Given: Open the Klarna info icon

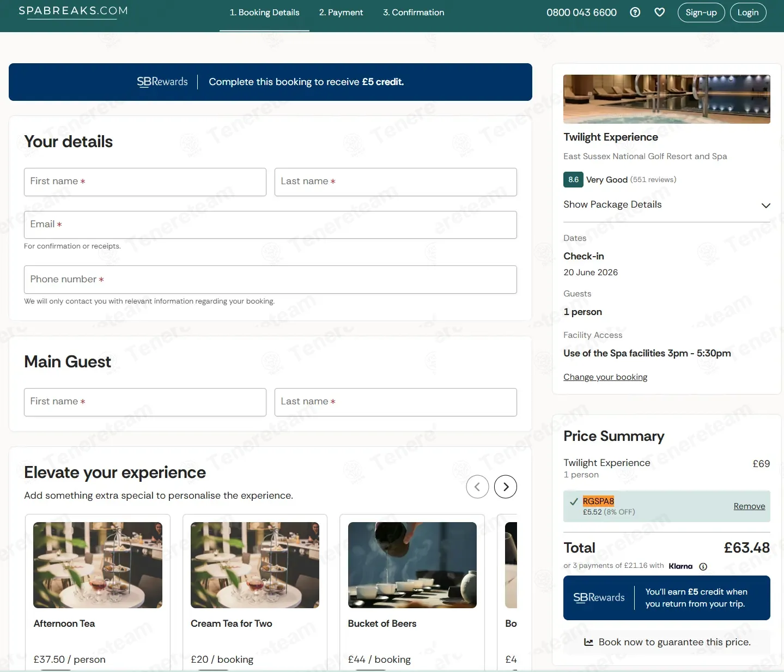Looking at the screenshot, I should (703, 566).
